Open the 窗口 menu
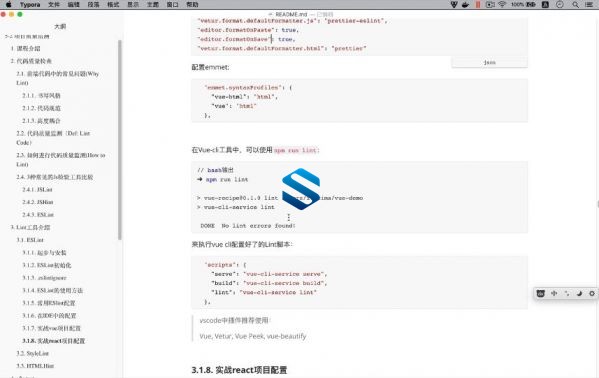This screenshot has height=378, width=599. coord(173,5)
